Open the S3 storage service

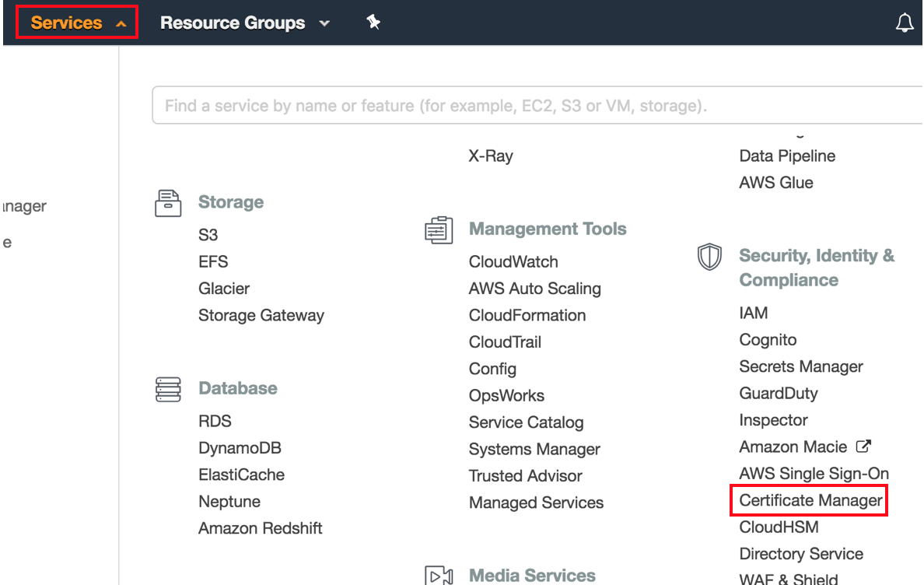(208, 235)
